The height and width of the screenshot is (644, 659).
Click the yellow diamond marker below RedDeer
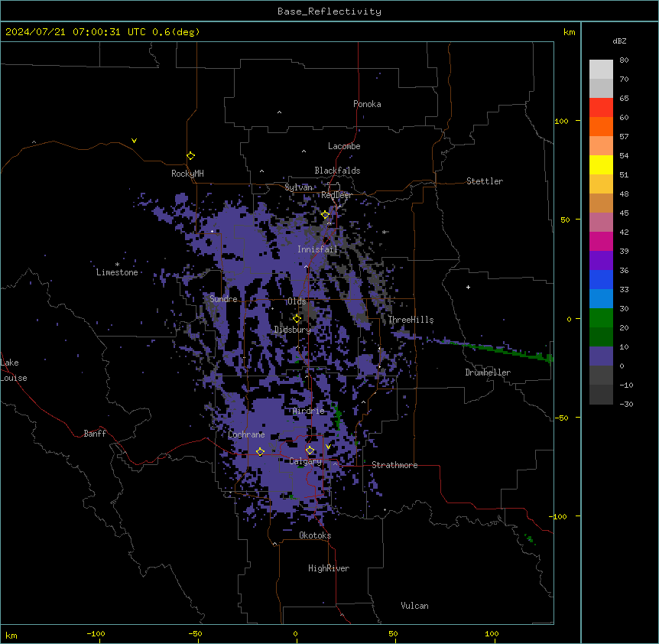(x=326, y=215)
